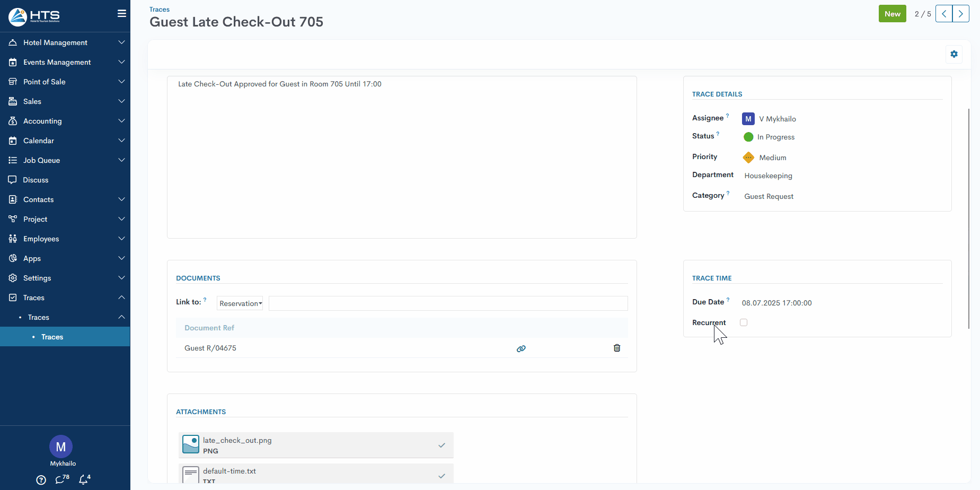Delete the Guest R/04675 document row
Screen dimensions: 980x490
(x=616, y=348)
